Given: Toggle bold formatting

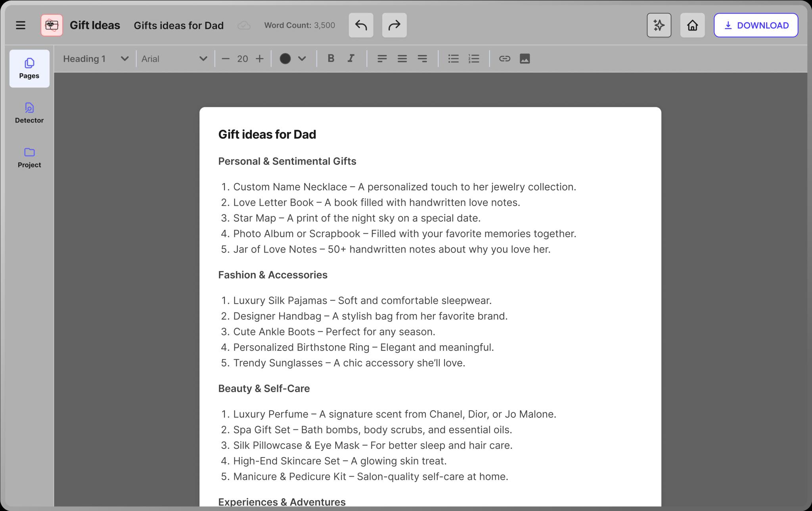Looking at the screenshot, I should (x=331, y=59).
